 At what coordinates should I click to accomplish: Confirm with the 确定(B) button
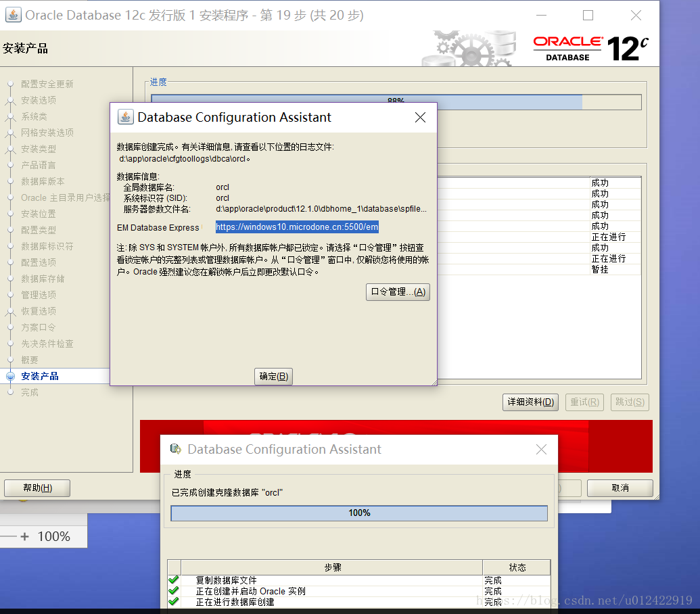(274, 376)
